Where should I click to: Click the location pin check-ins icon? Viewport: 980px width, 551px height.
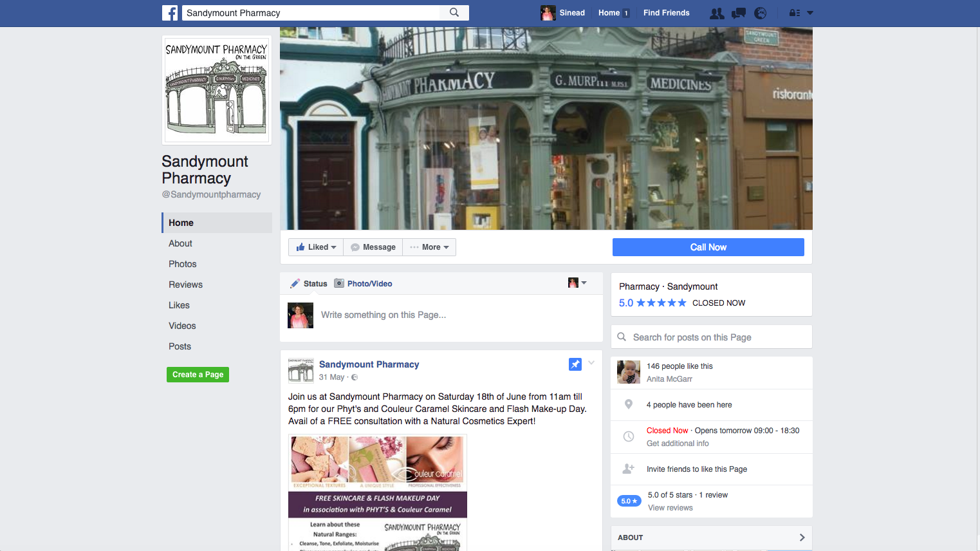click(x=629, y=404)
